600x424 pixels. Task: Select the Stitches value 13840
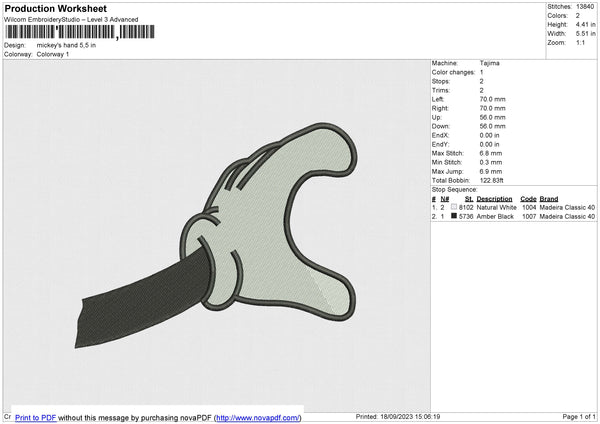[585, 7]
